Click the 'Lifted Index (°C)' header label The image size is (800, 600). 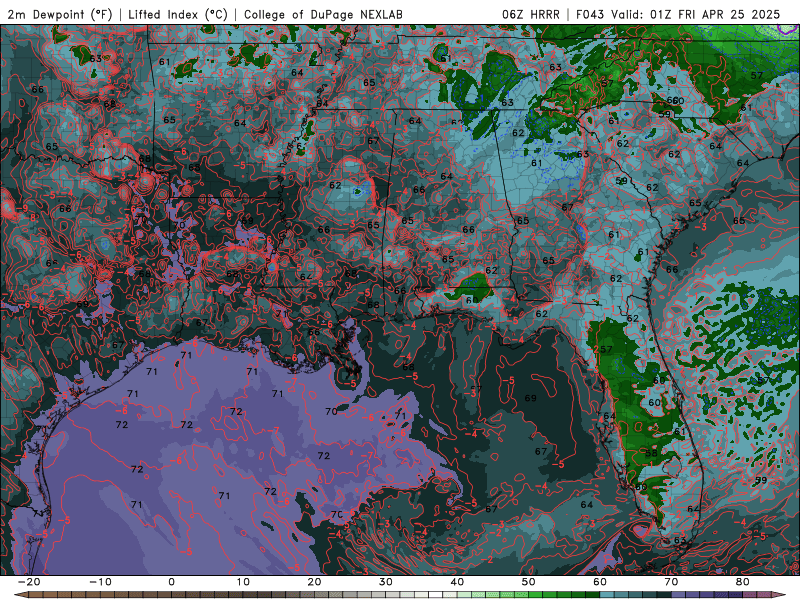178,14
